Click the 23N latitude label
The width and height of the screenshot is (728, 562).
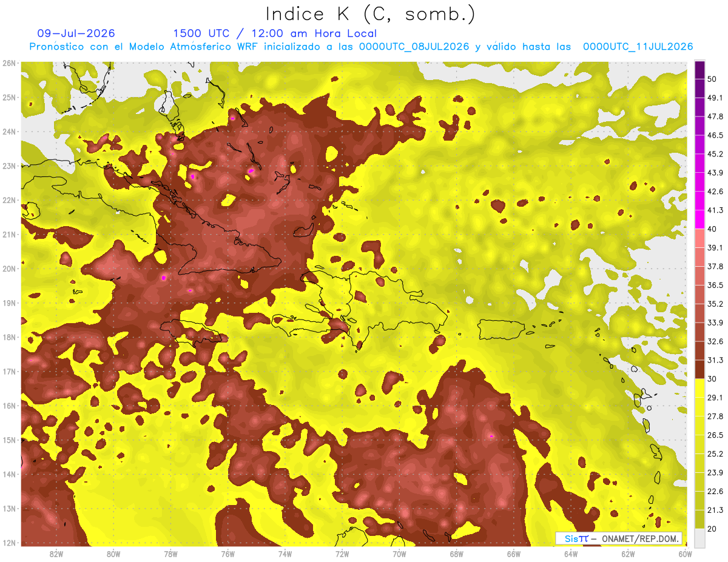click(x=9, y=166)
